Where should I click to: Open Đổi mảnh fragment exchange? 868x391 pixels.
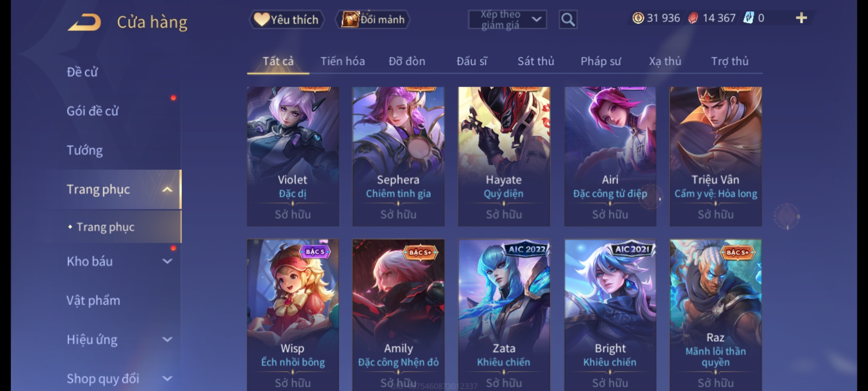[373, 20]
